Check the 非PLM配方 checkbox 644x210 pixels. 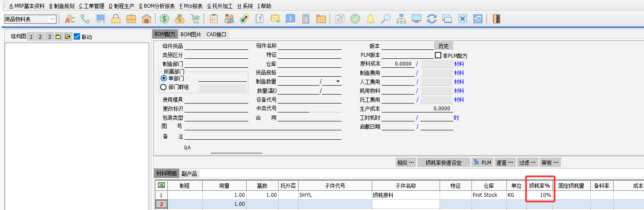438,55
